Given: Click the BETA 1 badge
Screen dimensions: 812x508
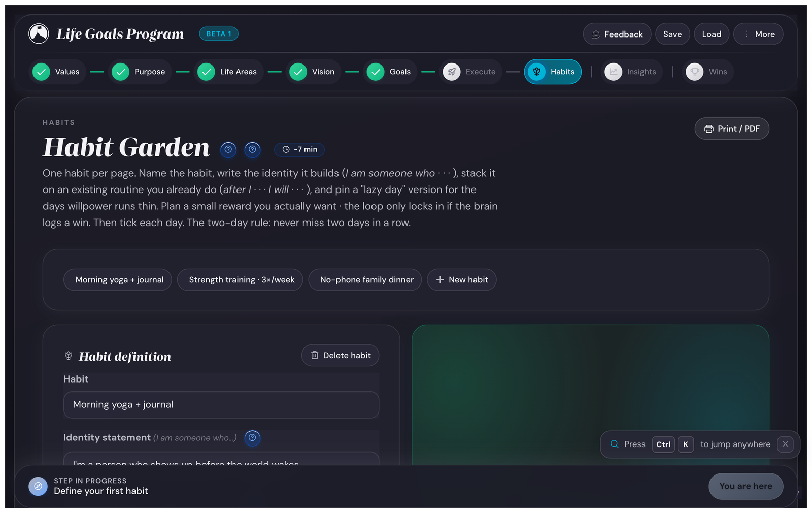Looking at the screenshot, I should click(x=219, y=34).
